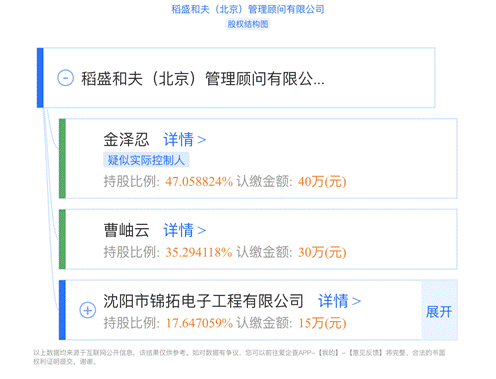Viewport: 496px width, 379px height.
Task: Click the company title at page top
Action: click(x=248, y=9)
